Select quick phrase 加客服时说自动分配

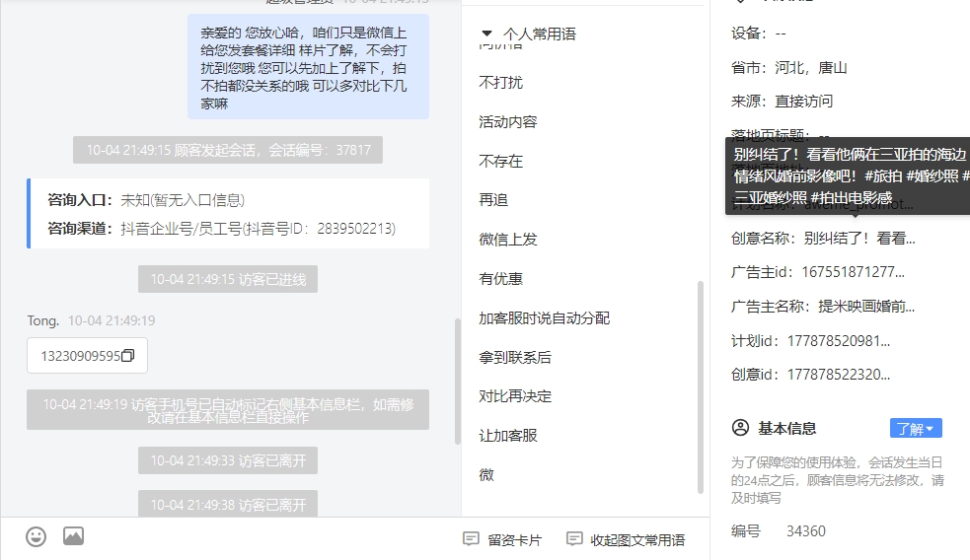pyautogui.click(x=545, y=318)
